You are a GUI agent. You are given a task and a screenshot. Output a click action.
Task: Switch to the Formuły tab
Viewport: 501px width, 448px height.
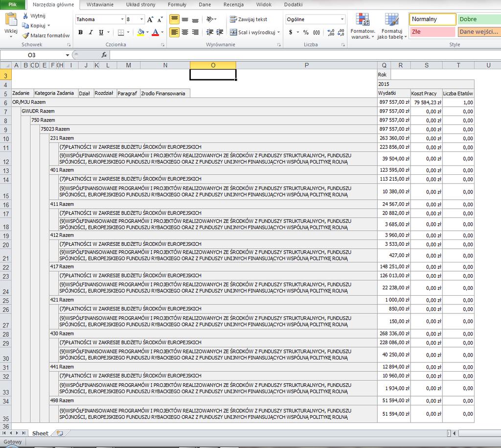(177, 4)
